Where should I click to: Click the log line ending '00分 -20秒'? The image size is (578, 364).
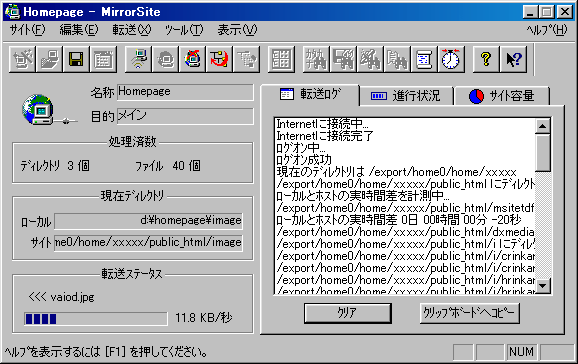tap(398, 220)
